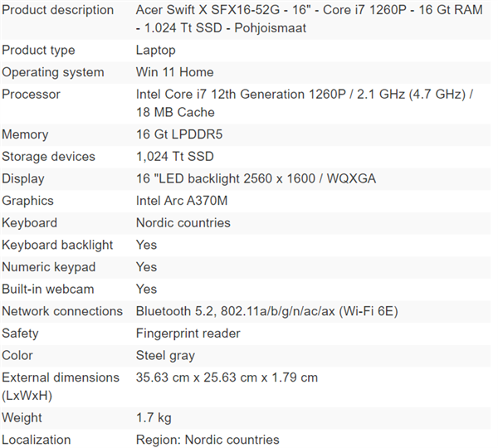Click the "Yes" value for Numeric keypad
This screenshot has height=448, width=498.
coord(146,266)
